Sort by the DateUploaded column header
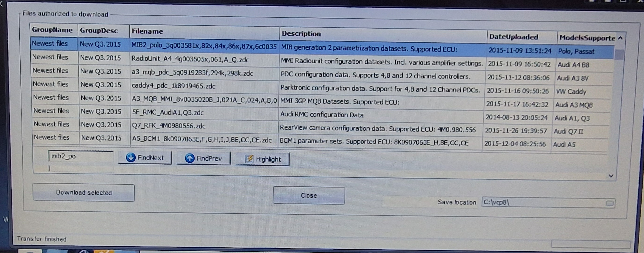Viewport: 644px width, 253px height. click(x=514, y=37)
